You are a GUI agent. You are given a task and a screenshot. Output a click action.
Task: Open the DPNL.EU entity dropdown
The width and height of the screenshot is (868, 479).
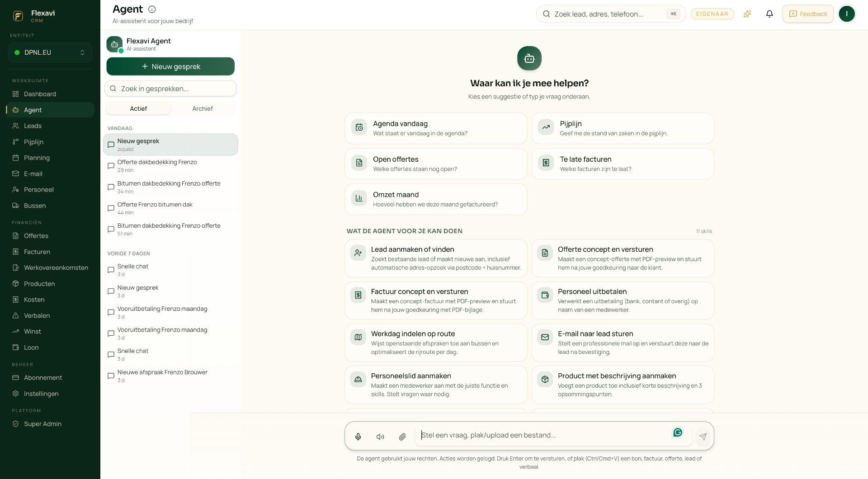tap(50, 52)
